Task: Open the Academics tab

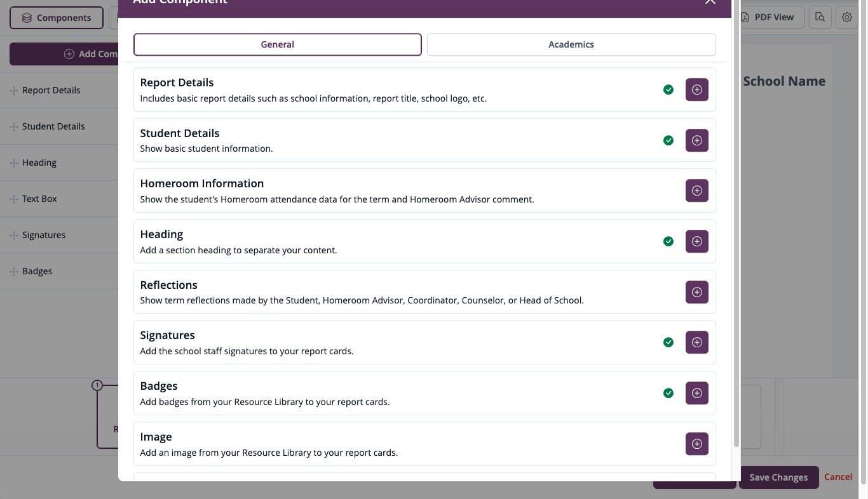Action: pyautogui.click(x=571, y=44)
